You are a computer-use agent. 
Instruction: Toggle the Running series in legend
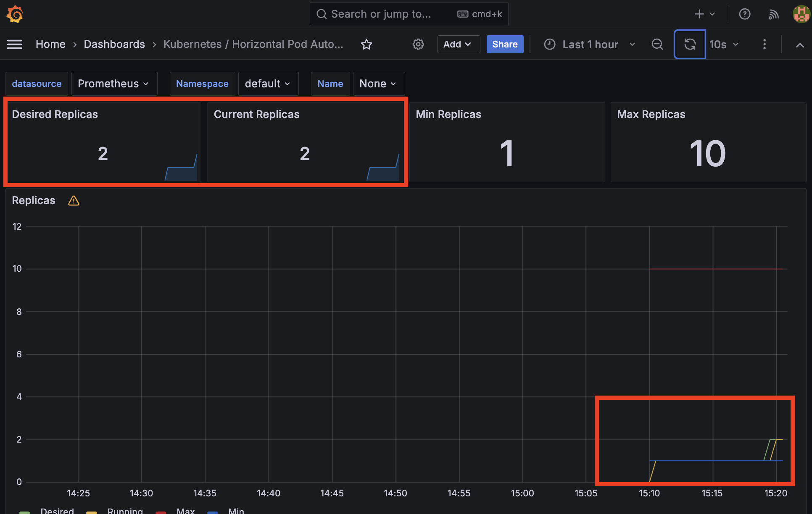[125, 511]
